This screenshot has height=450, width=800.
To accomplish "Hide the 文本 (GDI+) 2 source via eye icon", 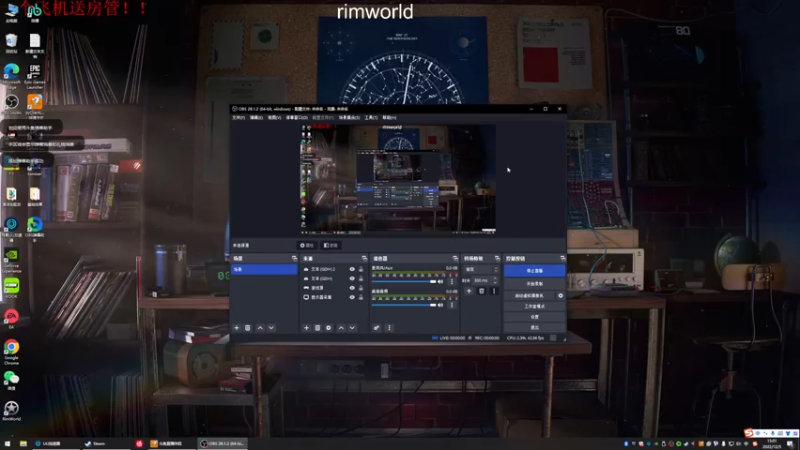I will 352,269.
